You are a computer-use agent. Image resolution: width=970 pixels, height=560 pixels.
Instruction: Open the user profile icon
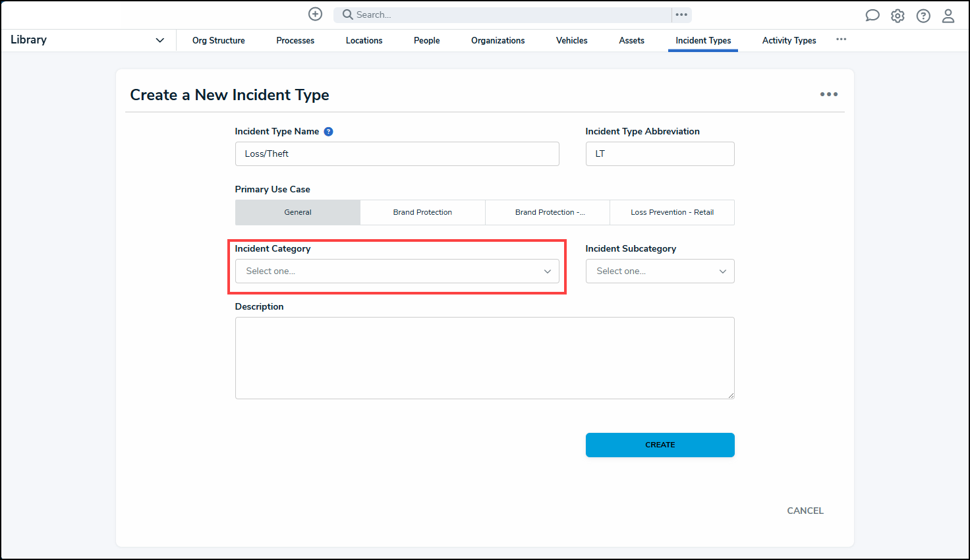[x=948, y=16]
